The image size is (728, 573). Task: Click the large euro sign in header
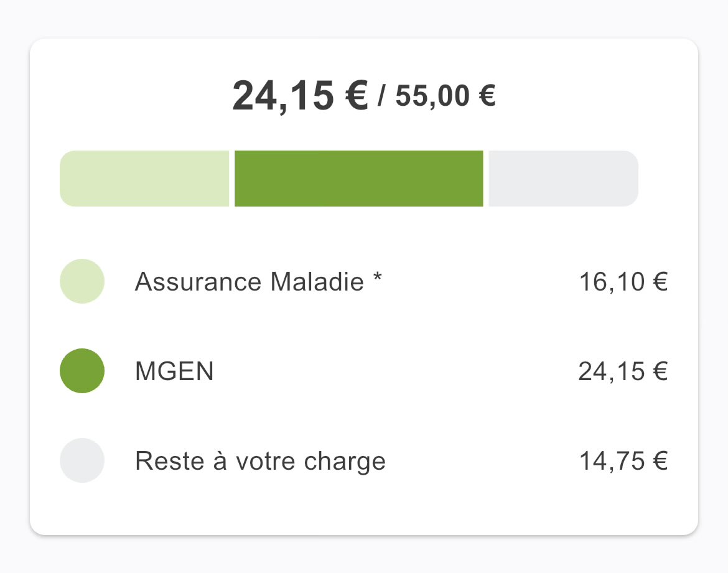(357, 95)
